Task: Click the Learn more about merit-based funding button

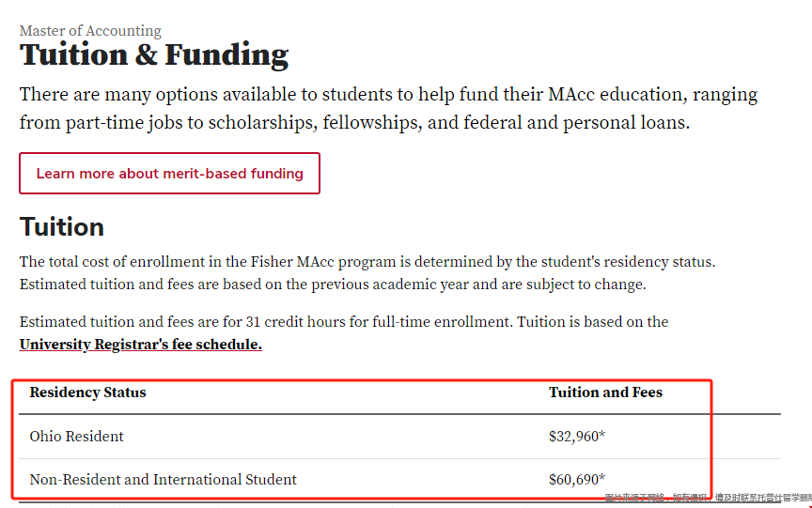Action: click(169, 174)
